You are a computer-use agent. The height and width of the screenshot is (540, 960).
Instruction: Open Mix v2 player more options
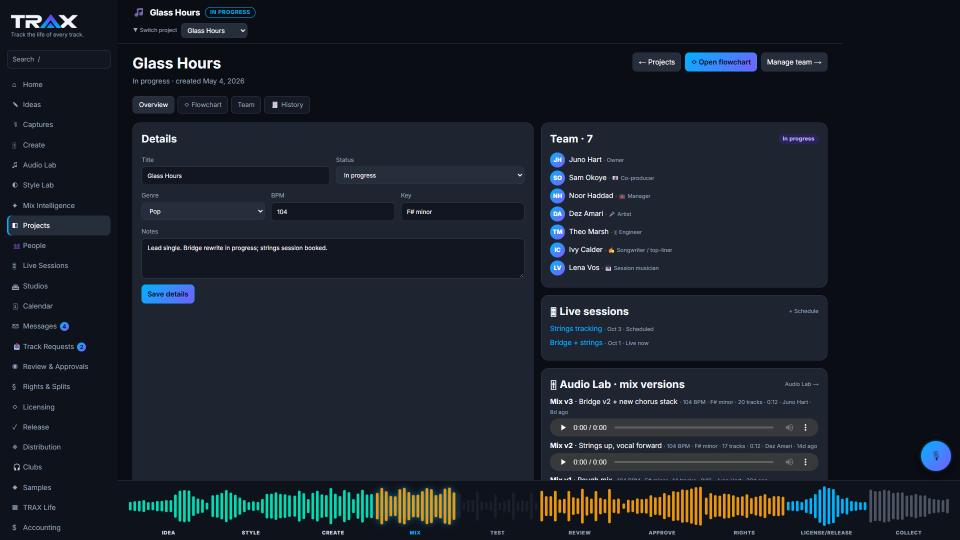(805, 462)
